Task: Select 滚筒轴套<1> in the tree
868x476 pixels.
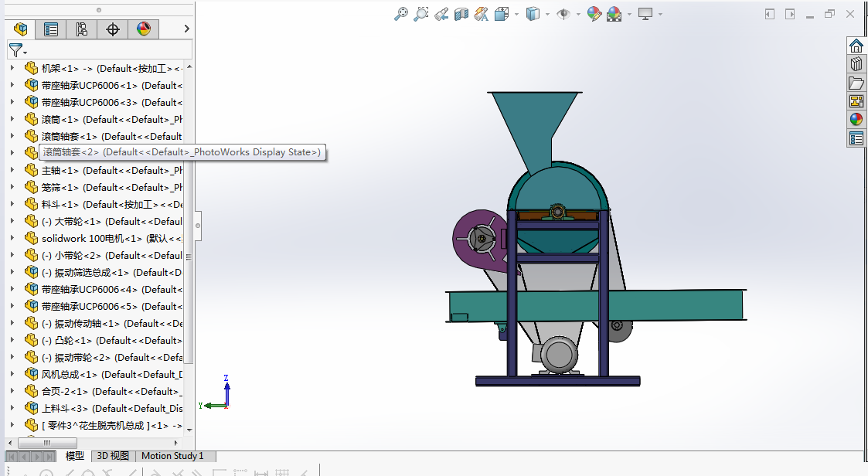Action: click(112, 136)
